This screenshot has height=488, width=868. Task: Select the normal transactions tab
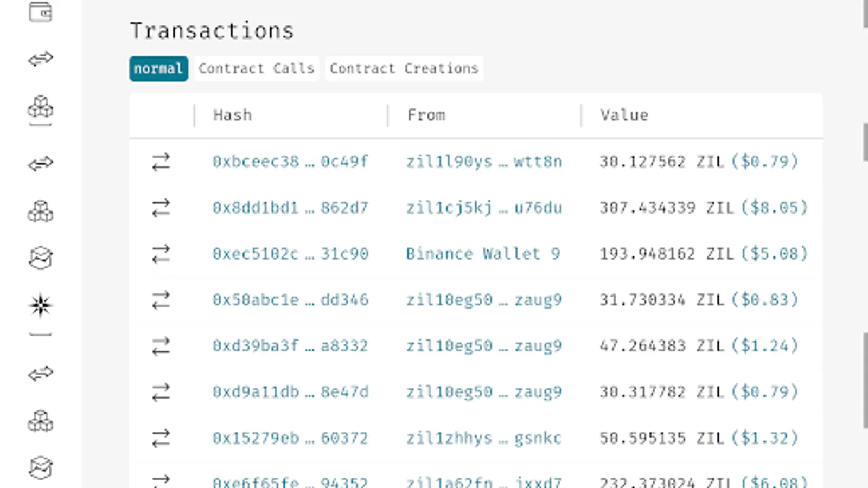158,69
